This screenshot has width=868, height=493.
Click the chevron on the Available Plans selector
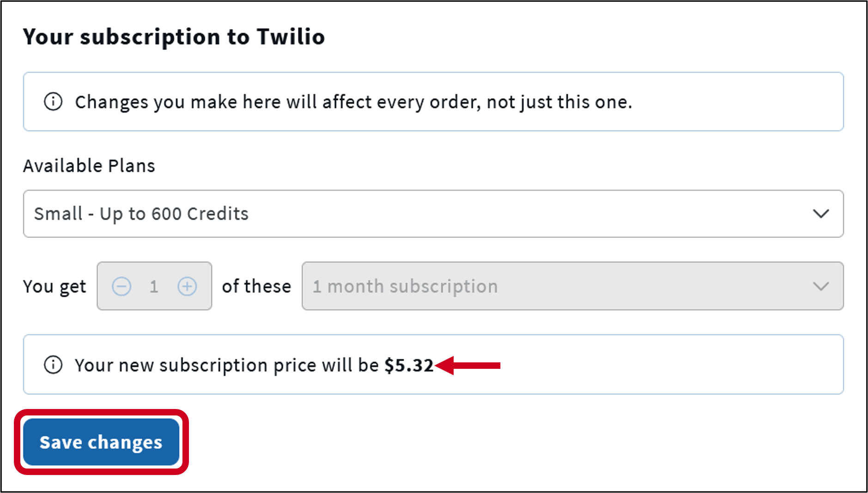tap(821, 214)
